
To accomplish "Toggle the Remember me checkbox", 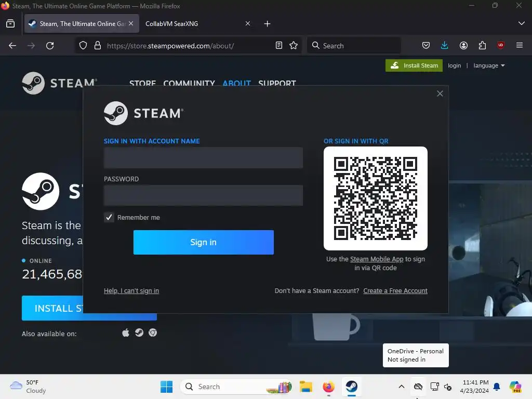I will pos(109,217).
